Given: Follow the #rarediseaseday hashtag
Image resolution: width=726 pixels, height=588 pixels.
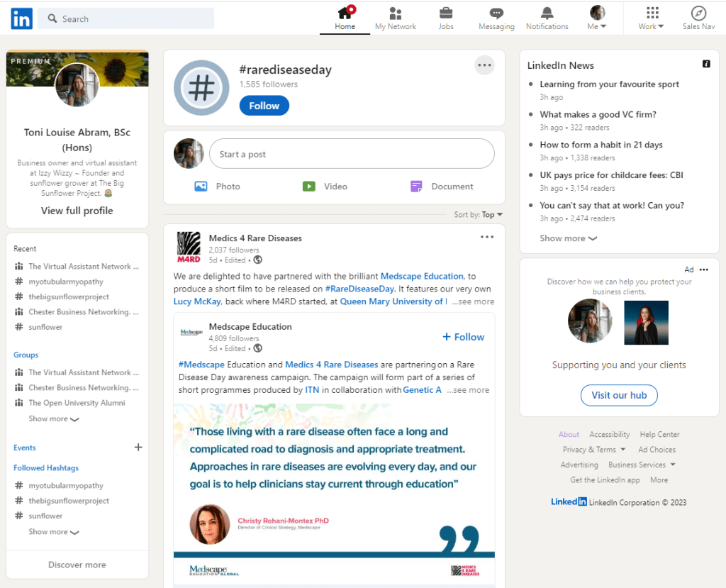Looking at the screenshot, I should 264,106.
